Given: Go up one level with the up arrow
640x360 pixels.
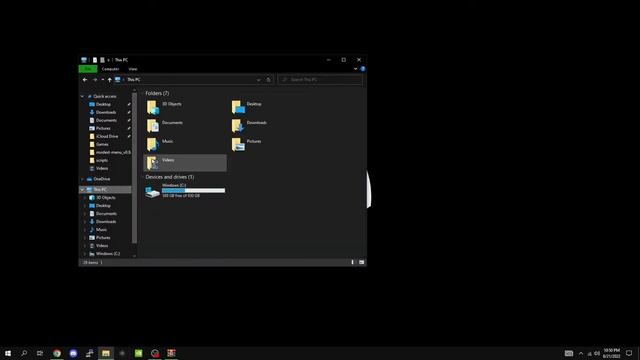Looking at the screenshot, I should pos(109,80).
